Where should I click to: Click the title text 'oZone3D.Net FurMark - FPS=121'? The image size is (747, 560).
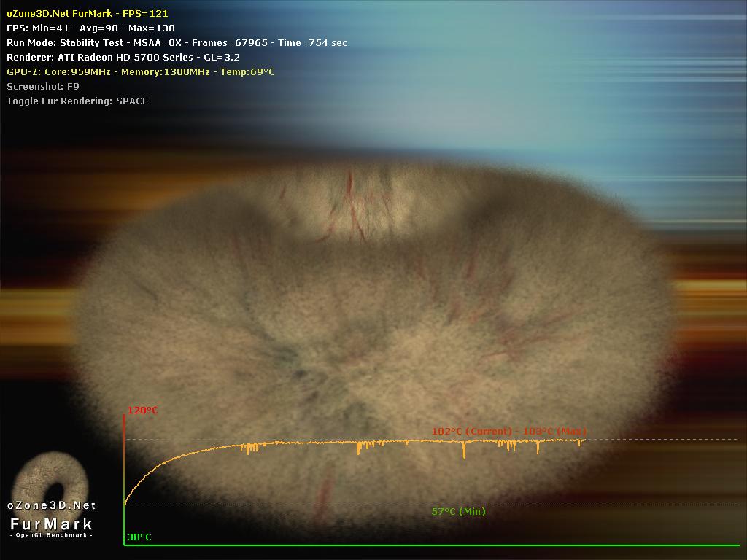88,13
